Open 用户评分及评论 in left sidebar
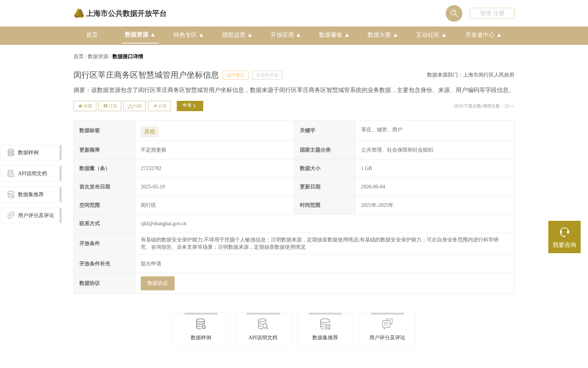Viewport: 588px width, 368px height. [x=31, y=216]
